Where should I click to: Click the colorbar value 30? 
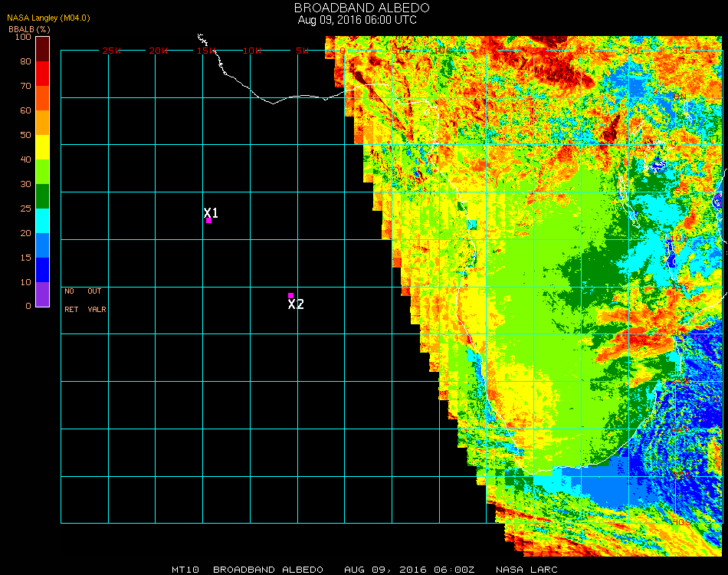[25, 185]
